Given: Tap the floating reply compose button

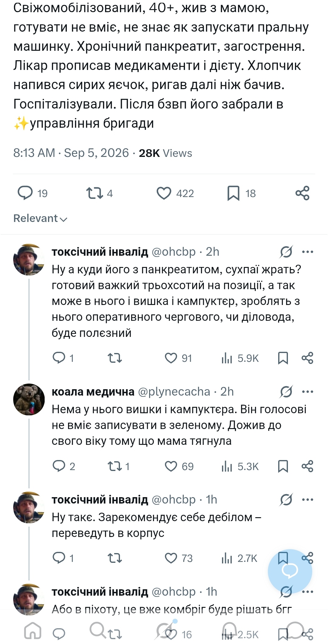Looking at the screenshot, I should [x=290, y=571].
